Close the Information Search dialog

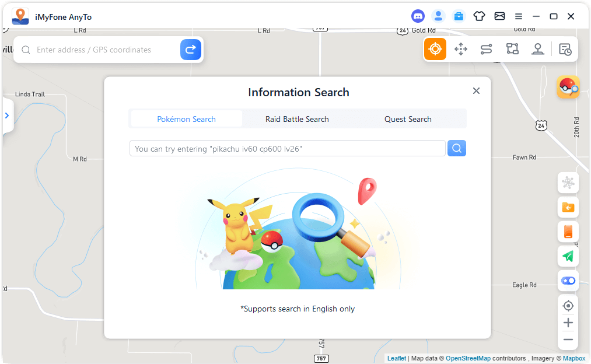(476, 91)
